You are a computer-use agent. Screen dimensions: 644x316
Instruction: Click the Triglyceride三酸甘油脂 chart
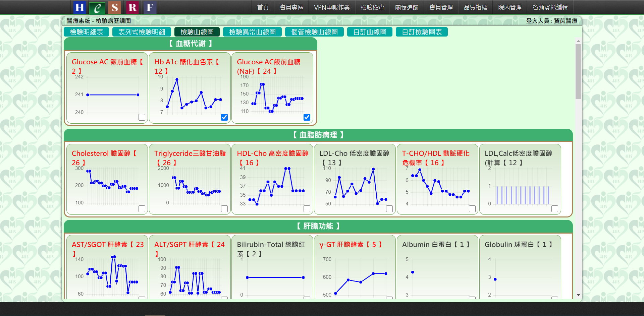(190, 187)
